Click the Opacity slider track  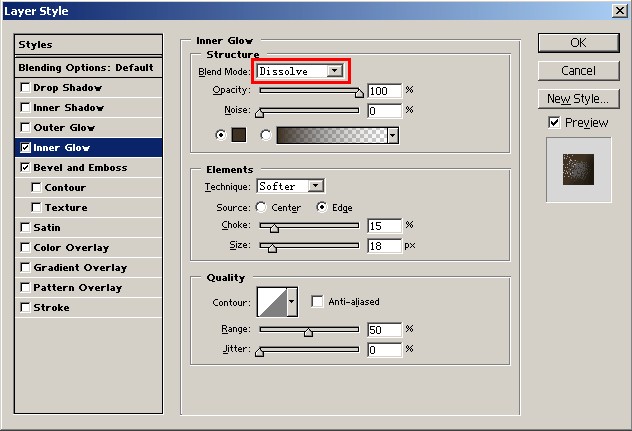pyautogui.click(x=309, y=91)
